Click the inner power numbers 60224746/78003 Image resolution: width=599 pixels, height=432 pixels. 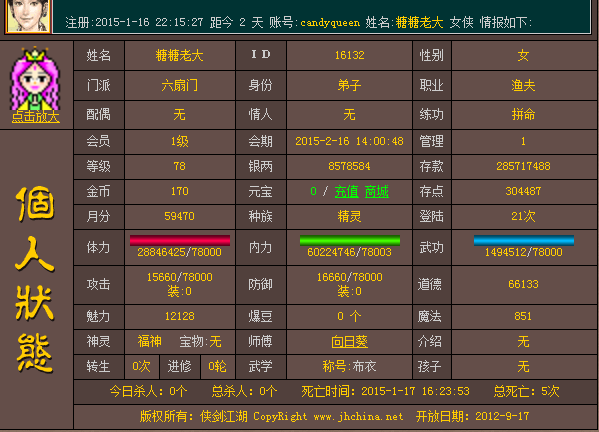coord(350,252)
